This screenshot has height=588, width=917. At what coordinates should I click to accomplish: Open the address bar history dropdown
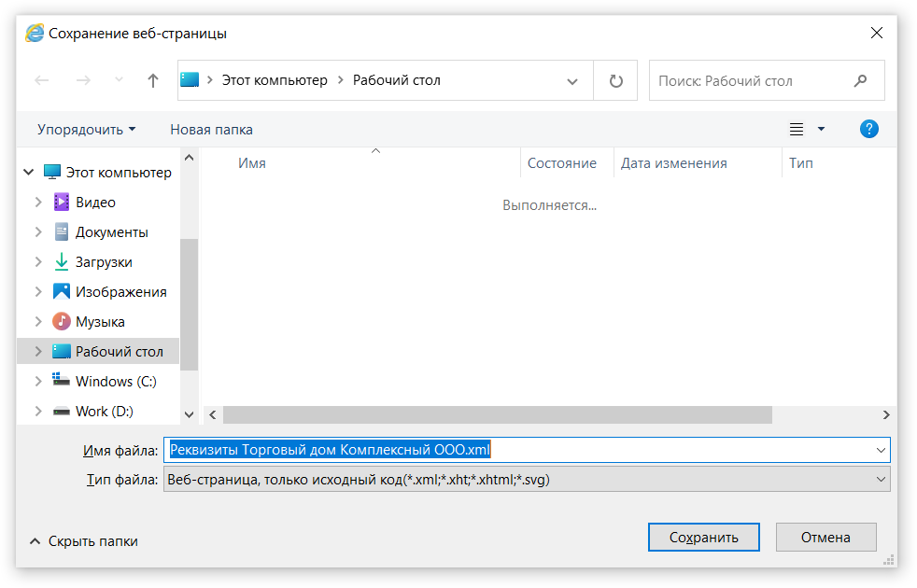pyautogui.click(x=572, y=81)
